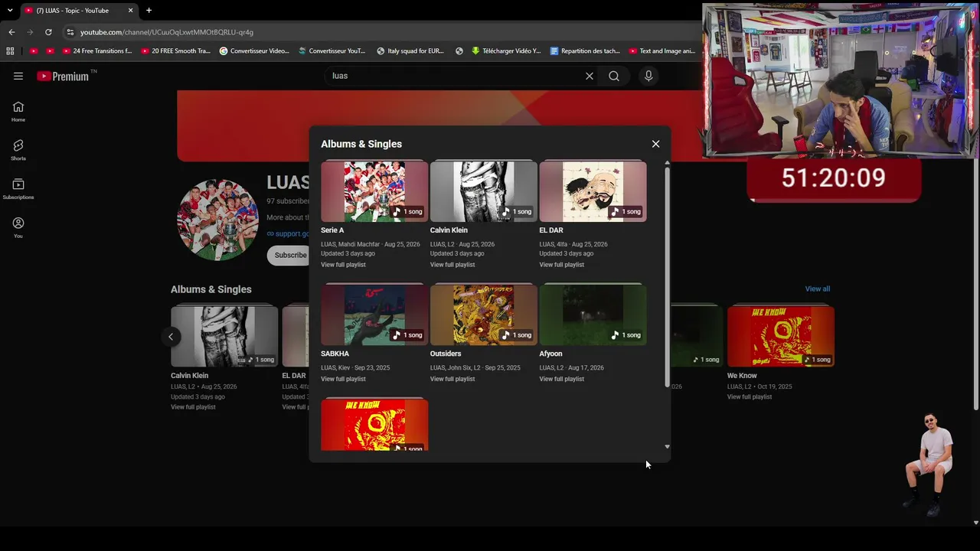Subscribe to the LUAS channel
This screenshot has width=980, height=551.
tap(290, 255)
